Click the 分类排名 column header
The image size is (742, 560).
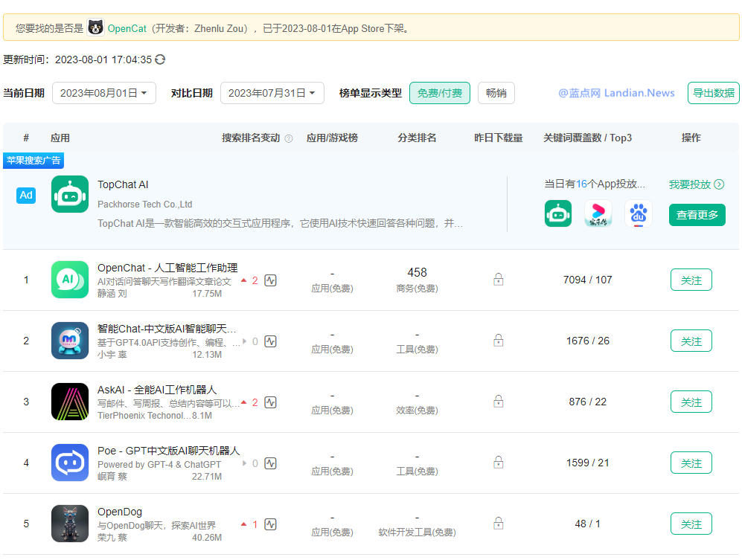[417, 138]
